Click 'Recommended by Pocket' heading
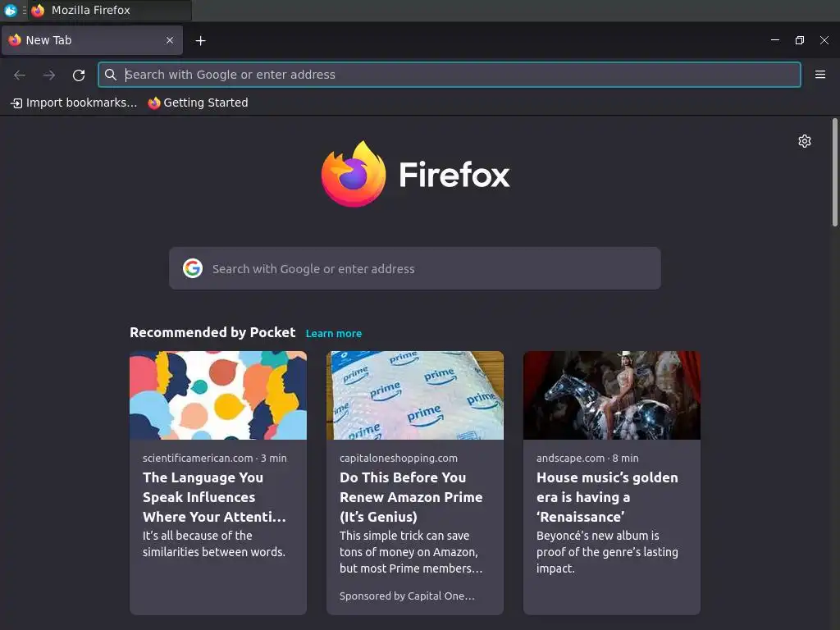Image resolution: width=840 pixels, height=630 pixels. (212, 332)
